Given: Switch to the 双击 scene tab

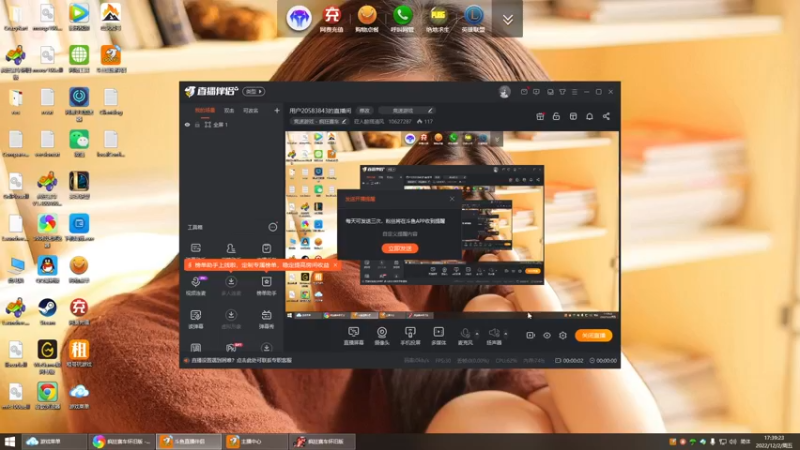Looking at the screenshot, I should click(229, 110).
